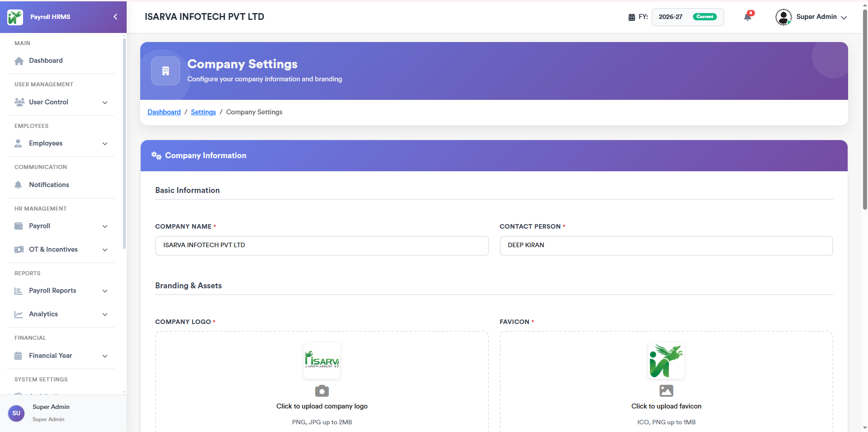
Task: Click the page vertical scrollbar
Action: pyautogui.click(x=865, y=108)
